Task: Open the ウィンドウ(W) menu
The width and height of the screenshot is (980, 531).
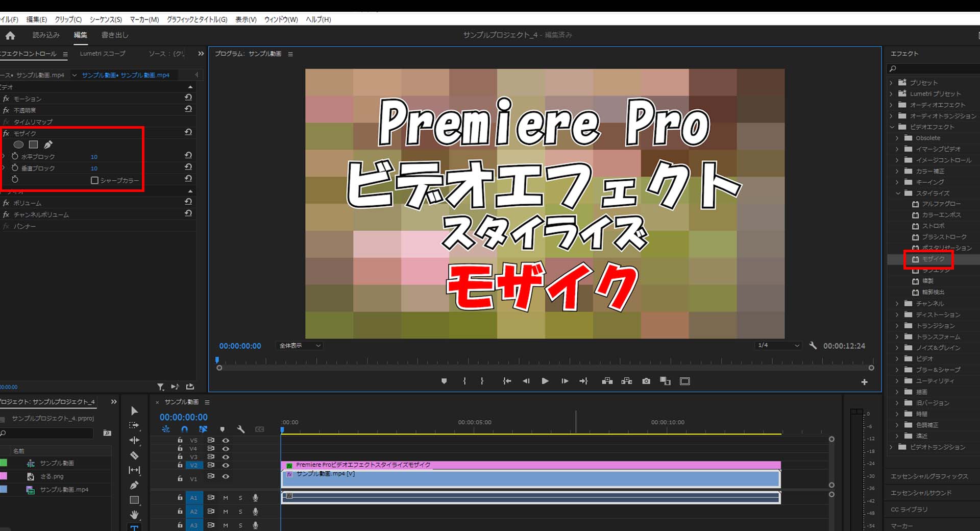Action: point(281,19)
